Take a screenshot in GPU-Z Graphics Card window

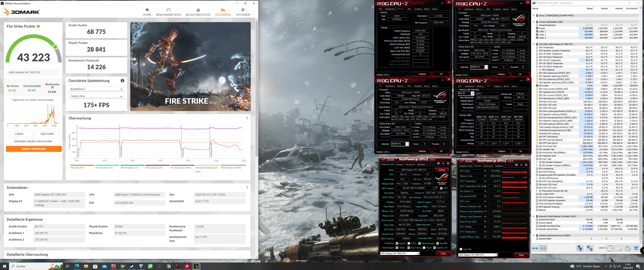tap(438, 163)
